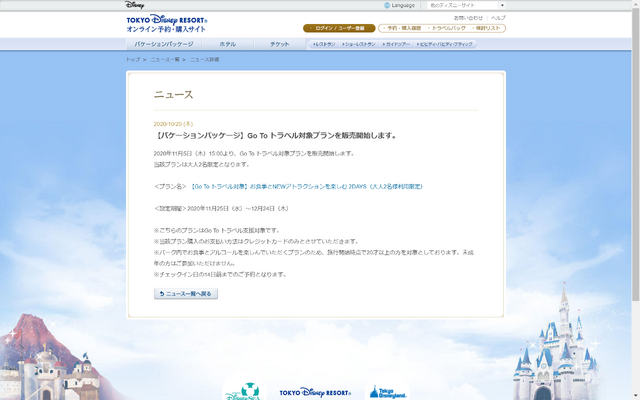Click the news date 2020/10/29
This screenshot has height=400, width=640.
[173, 124]
